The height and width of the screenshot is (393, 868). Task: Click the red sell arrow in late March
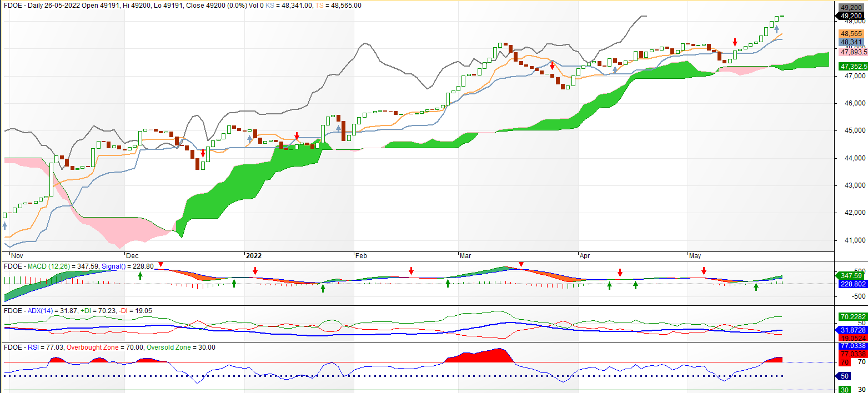552,65
